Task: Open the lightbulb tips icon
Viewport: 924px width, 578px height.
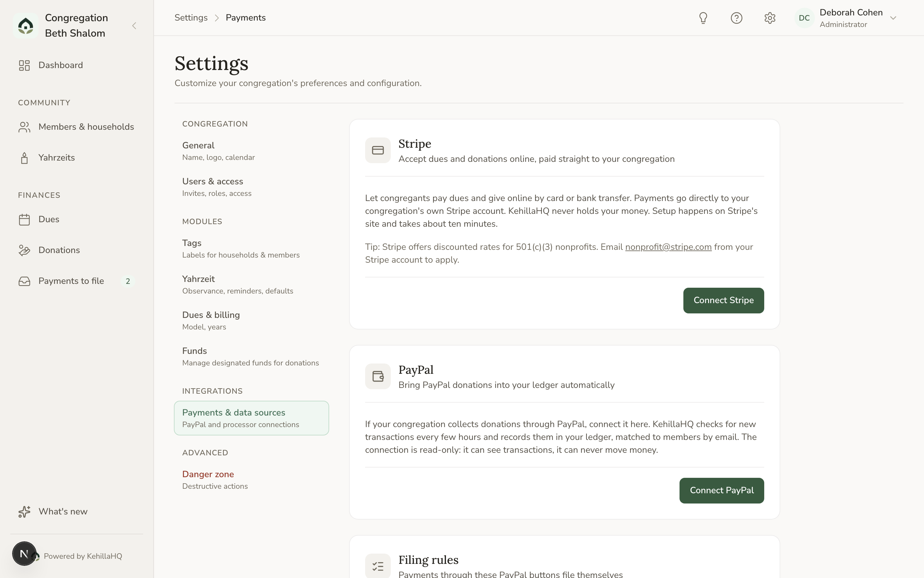Action: (x=703, y=18)
